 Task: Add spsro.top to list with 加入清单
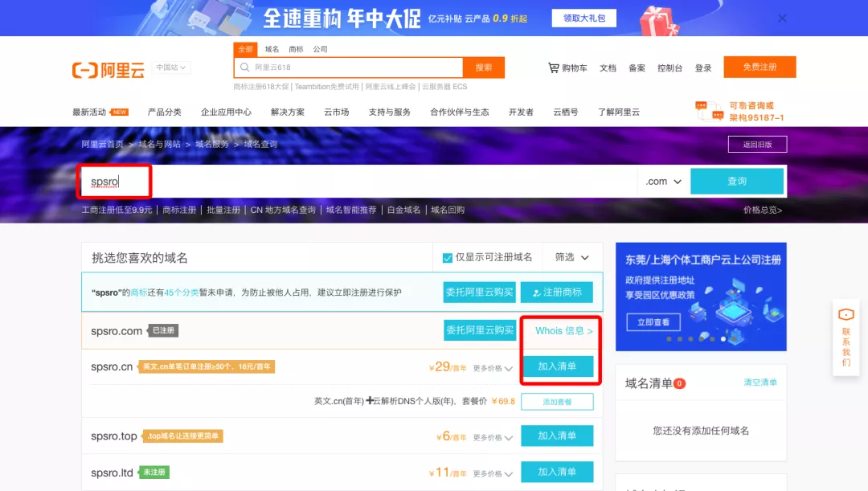[558, 436]
